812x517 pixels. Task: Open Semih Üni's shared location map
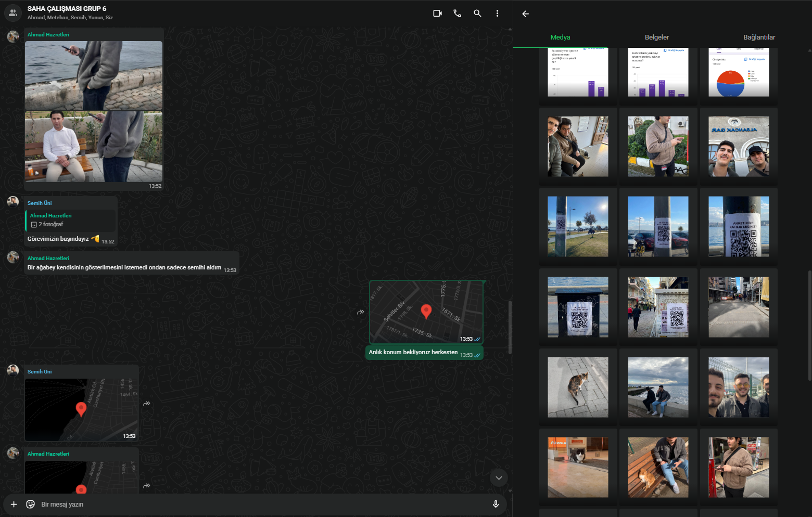[x=82, y=410]
